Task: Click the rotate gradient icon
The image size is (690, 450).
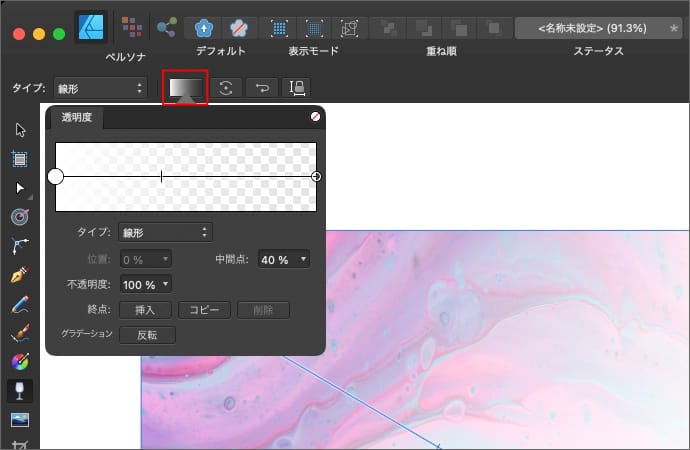Action: pos(227,88)
